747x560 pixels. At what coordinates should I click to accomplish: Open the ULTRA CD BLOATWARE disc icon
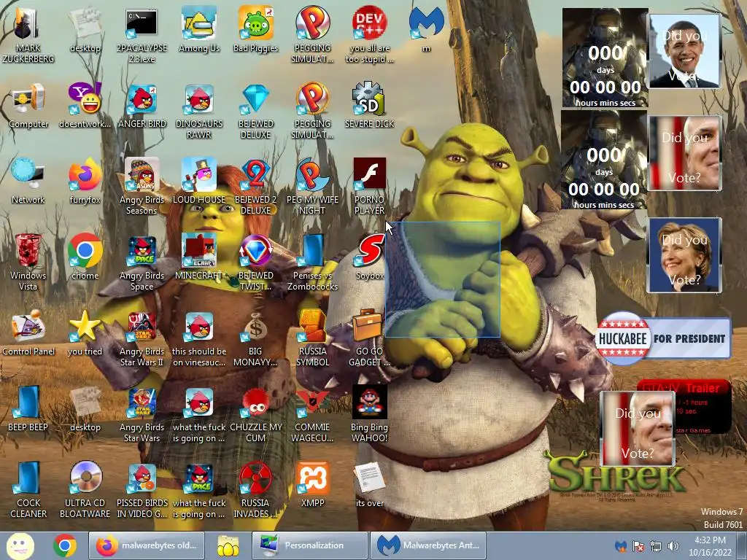point(85,489)
